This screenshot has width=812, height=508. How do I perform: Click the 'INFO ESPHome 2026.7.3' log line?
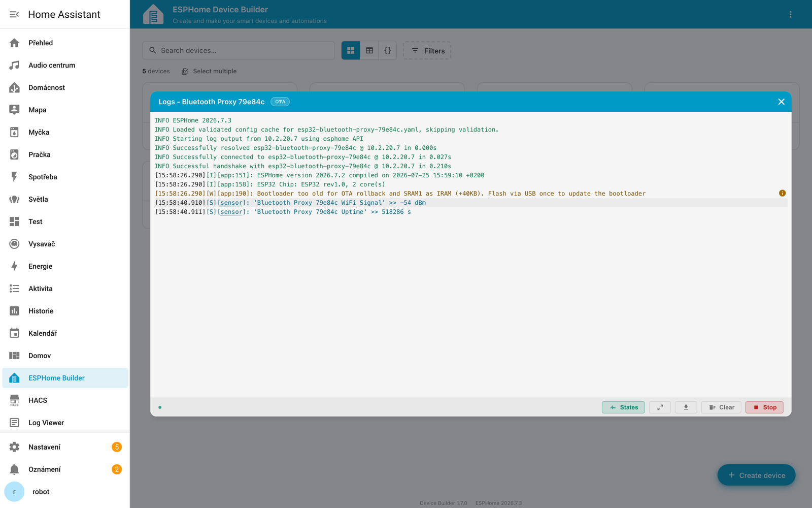click(193, 120)
